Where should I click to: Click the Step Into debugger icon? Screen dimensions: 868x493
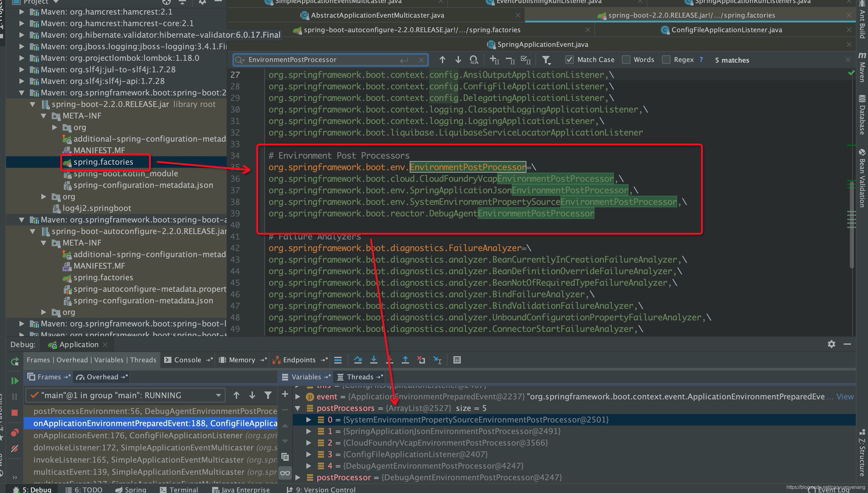tap(374, 360)
